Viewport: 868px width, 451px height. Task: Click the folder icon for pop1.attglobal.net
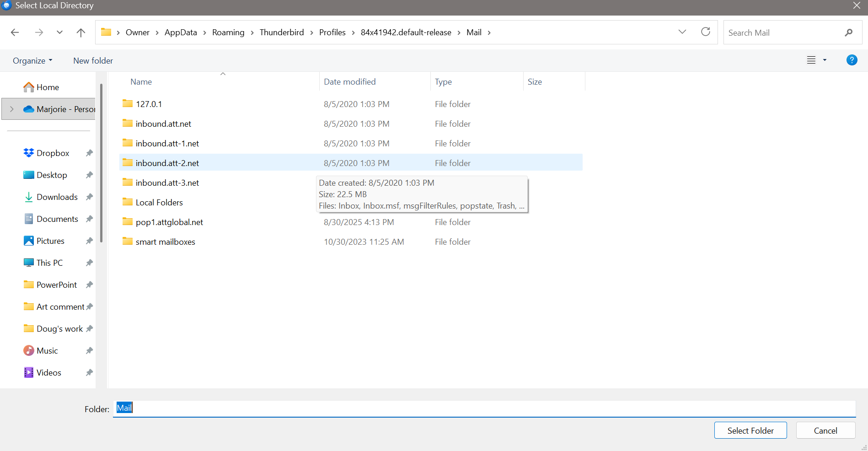click(128, 221)
